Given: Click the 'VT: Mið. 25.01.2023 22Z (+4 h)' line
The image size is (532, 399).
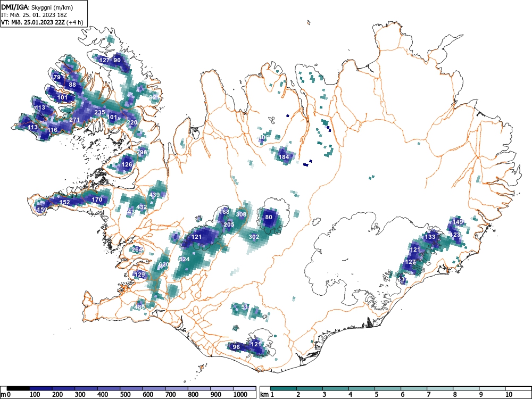Looking at the screenshot, I should (x=41, y=22).
